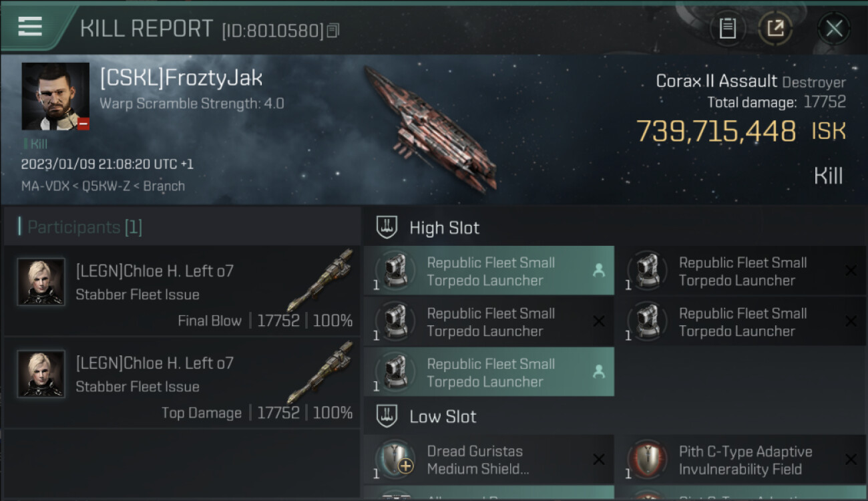Screen dimensions: 868x501
Task: Collapse the High Slot section
Action: (387, 228)
